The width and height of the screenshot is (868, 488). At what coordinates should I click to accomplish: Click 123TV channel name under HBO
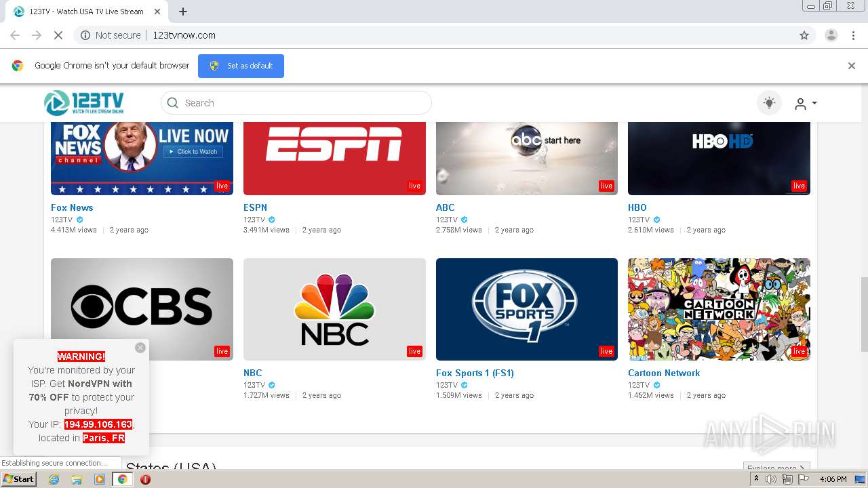[639, 220]
